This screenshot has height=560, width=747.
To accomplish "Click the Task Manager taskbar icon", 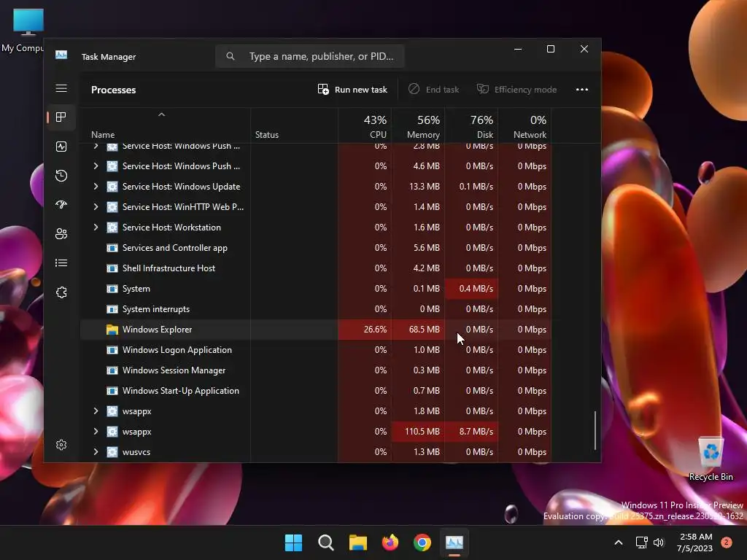I will click(454, 542).
